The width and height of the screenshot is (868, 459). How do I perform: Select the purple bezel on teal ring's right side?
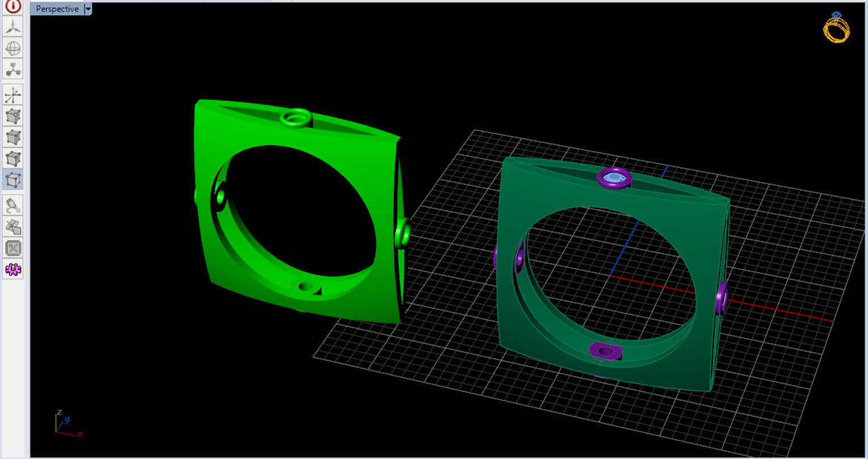click(722, 298)
